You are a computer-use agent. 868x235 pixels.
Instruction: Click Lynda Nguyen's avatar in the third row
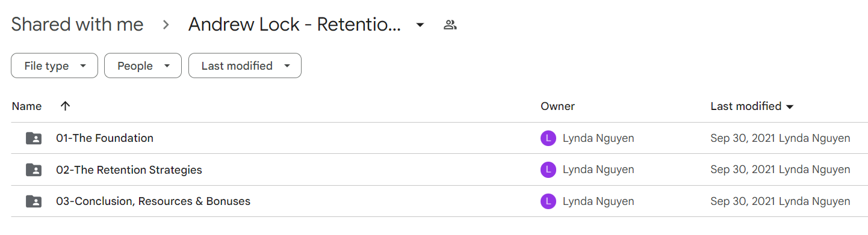click(548, 201)
